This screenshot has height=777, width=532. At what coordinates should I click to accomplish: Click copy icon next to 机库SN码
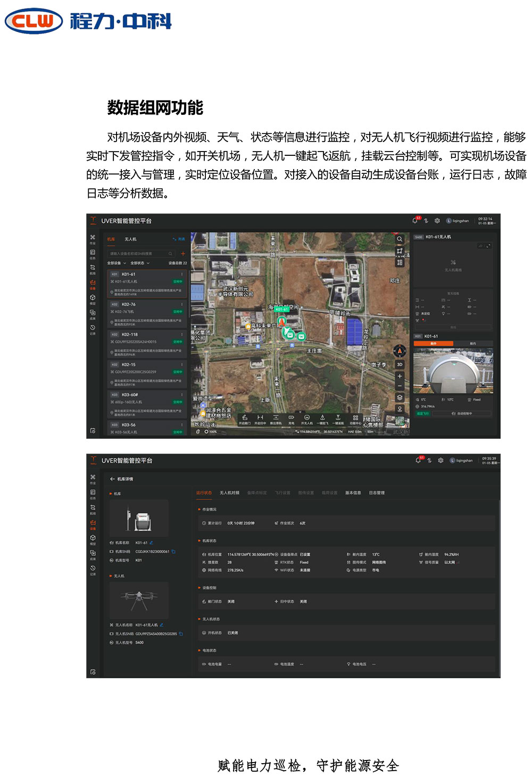click(x=173, y=552)
